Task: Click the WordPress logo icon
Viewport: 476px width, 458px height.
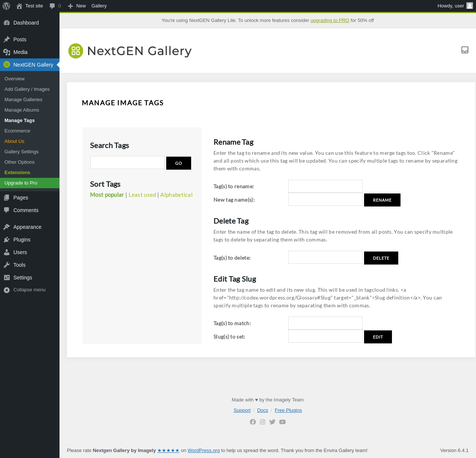Action: [x=6, y=6]
